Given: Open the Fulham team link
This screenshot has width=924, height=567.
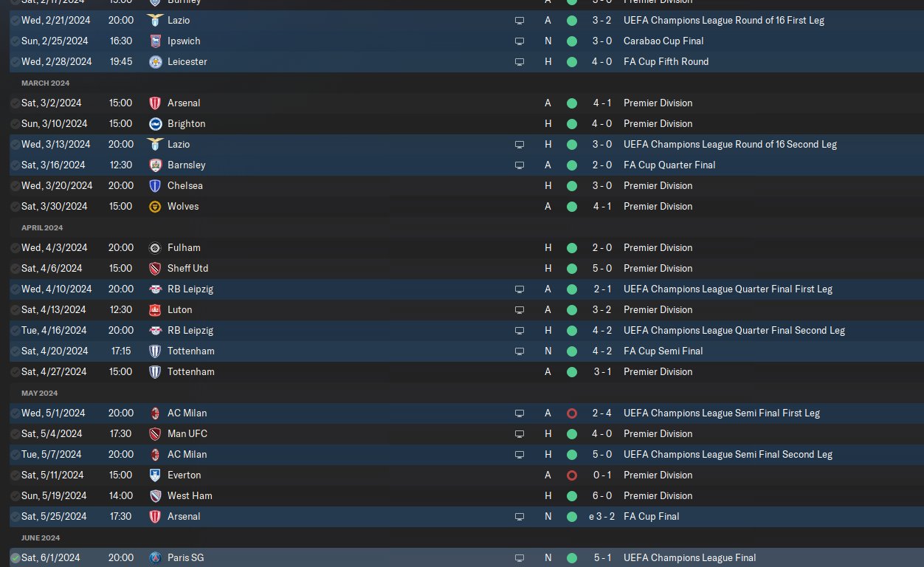Looking at the screenshot, I should [184, 247].
